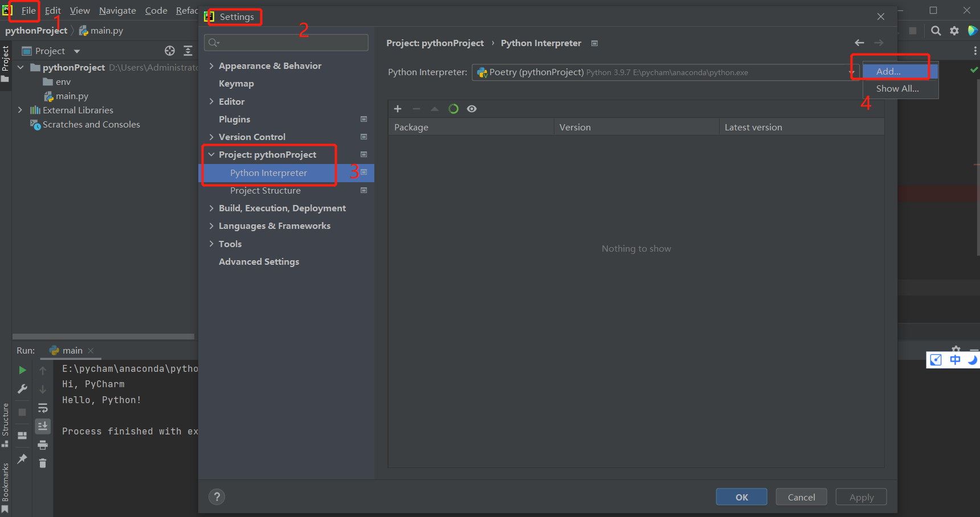Select the main tab in Run panel

pyautogui.click(x=71, y=351)
